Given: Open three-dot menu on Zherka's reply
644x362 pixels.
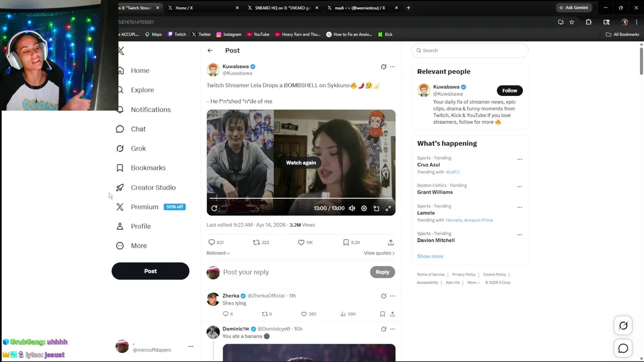Looking at the screenshot, I should 392,296.
